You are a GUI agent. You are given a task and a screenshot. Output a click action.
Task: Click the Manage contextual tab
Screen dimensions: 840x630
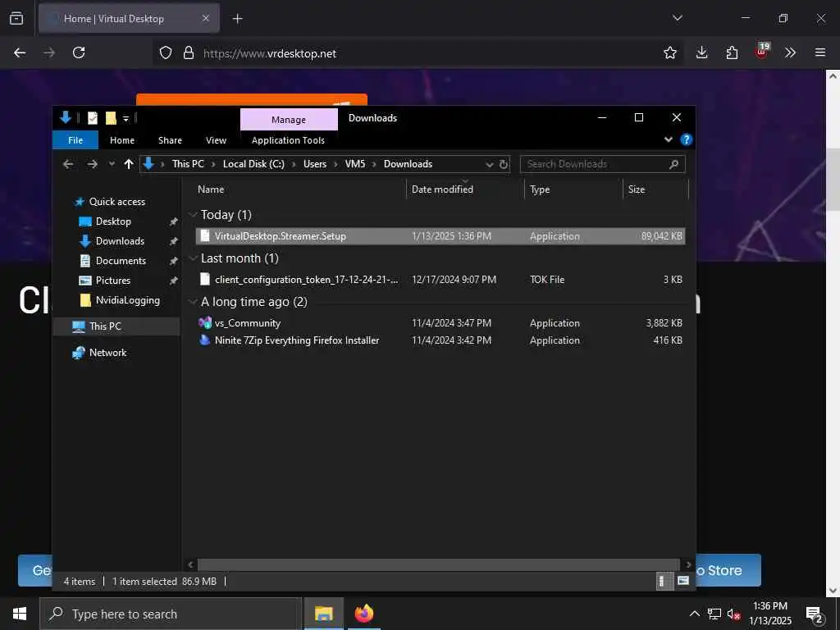[x=289, y=120]
